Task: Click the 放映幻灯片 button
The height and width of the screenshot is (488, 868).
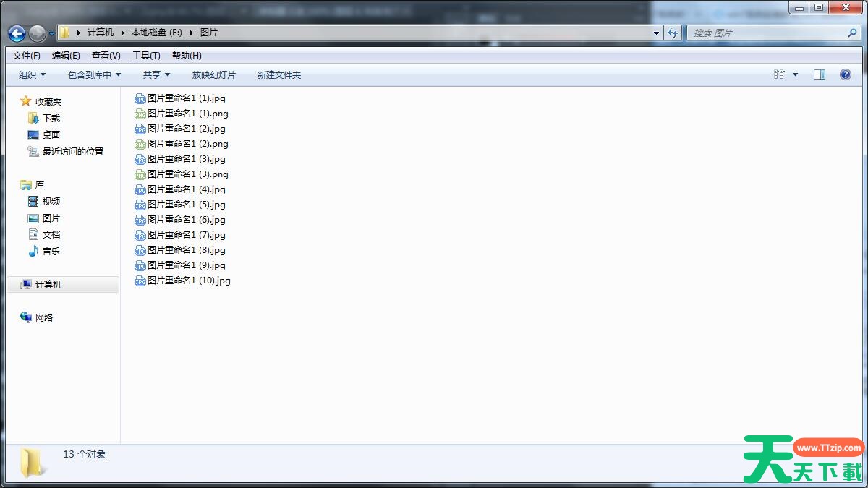Action: 214,74
